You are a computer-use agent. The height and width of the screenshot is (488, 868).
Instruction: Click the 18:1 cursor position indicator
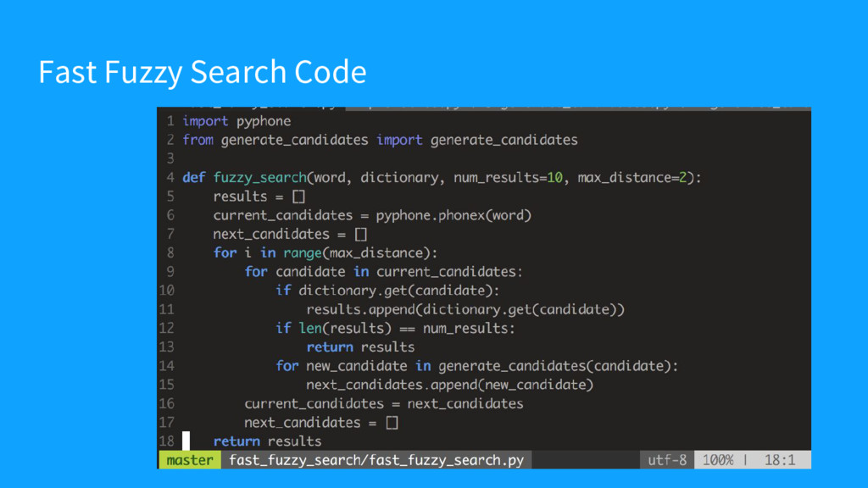[780, 460]
